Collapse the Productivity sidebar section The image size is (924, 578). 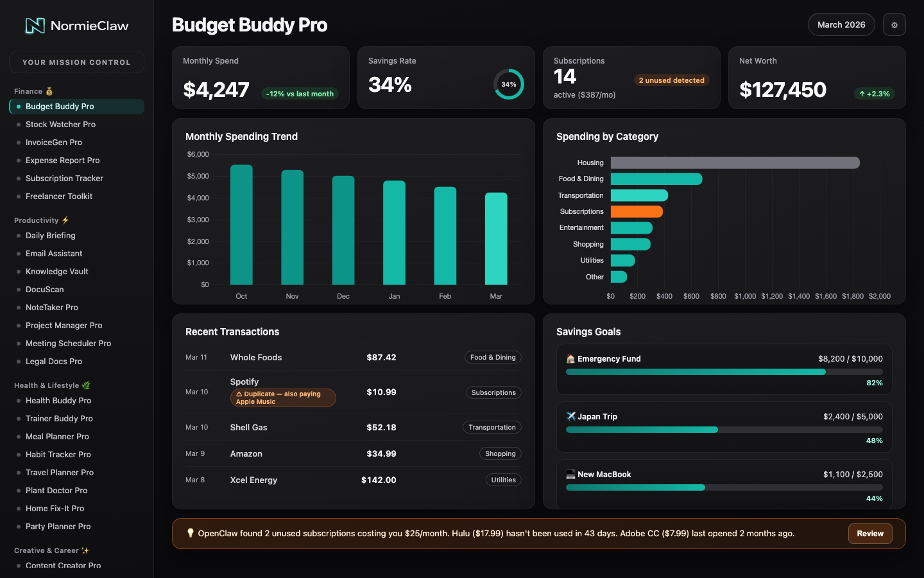[x=41, y=220]
